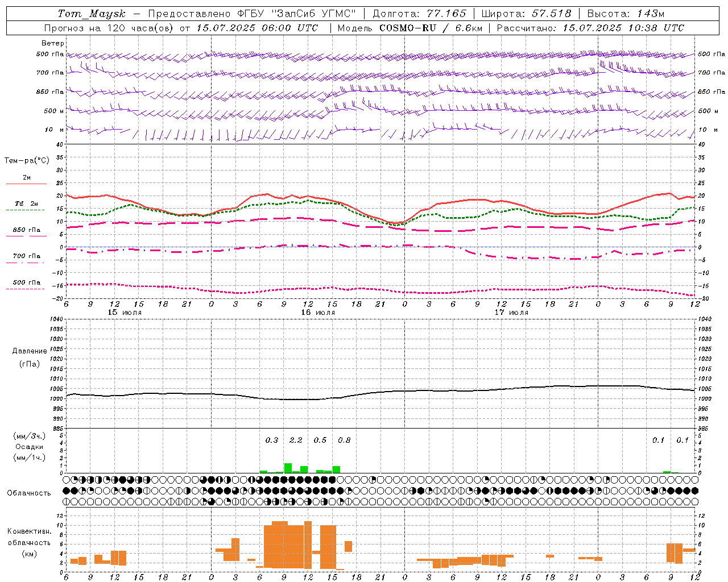Click the tallest green precipitation bar below "2.2"
The image size is (728, 582).
(288, 468)
